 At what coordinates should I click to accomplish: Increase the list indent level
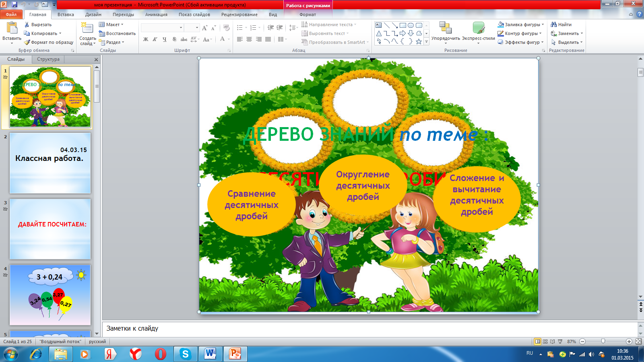pos(280,28)
